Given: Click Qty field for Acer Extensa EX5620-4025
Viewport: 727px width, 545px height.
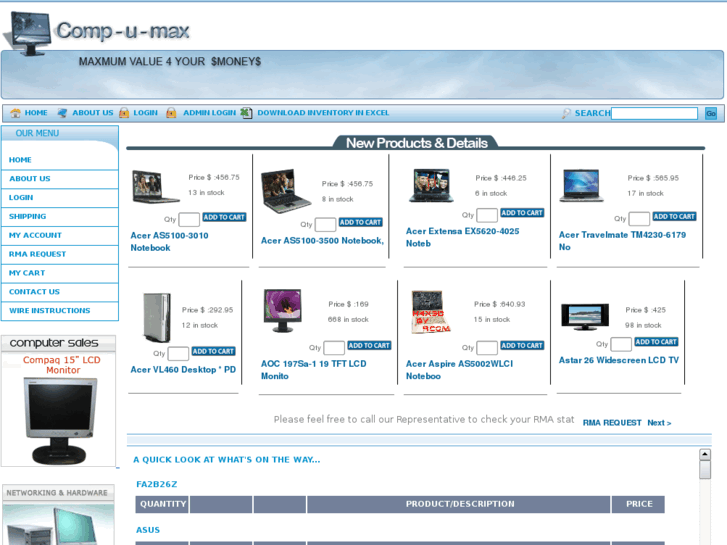Looking at the screenshot, I should click(487, 215).
